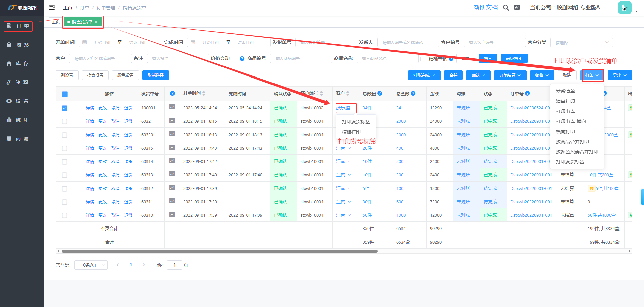
Task: Click the horizontal table scrollbar
Action: click(x=219, y=251)
